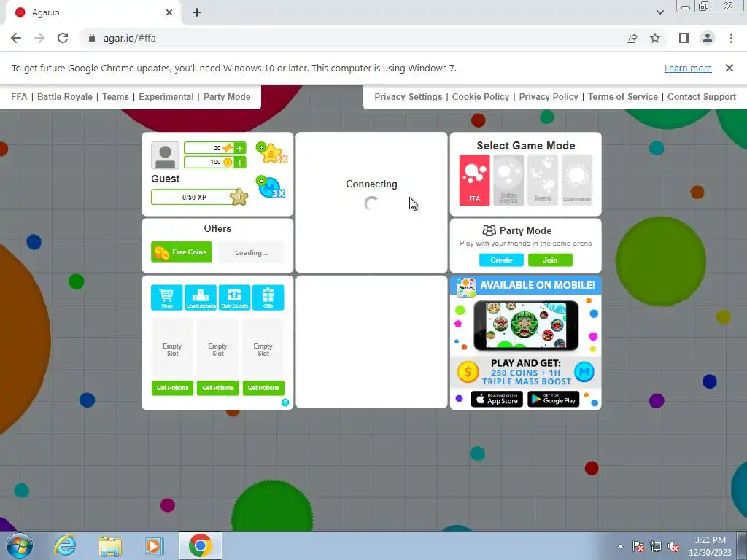The height and width of the screenshot is (560, 747).
Task: Select the Teams game mode tile
Action: (543, 180)
